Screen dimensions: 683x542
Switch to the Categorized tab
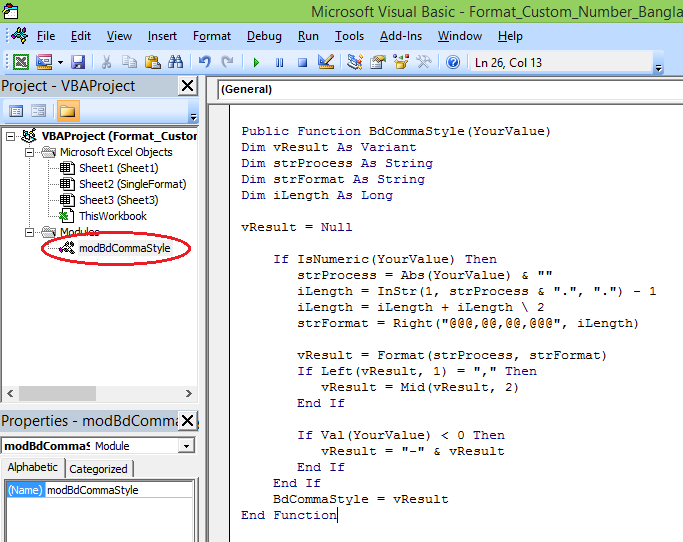[x=98, y=468]
